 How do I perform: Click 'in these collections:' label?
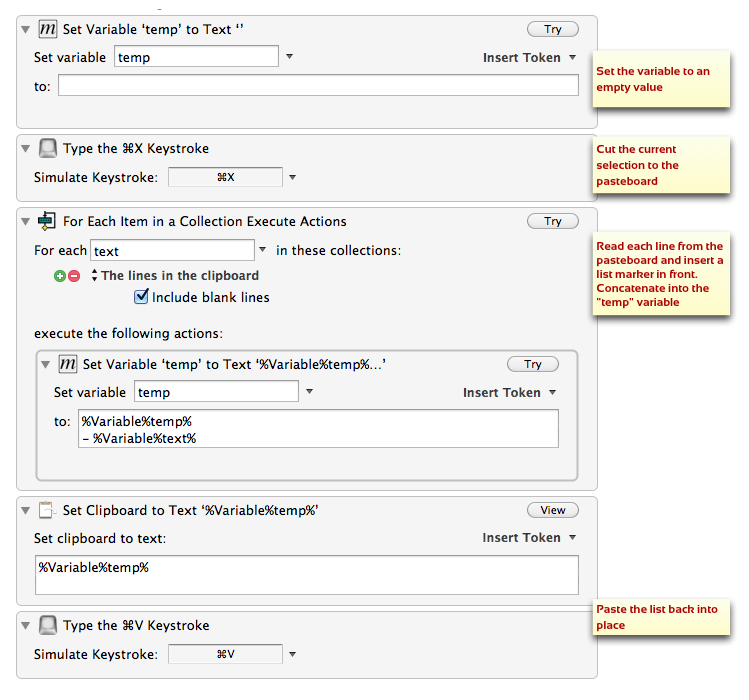pos(339,250)
